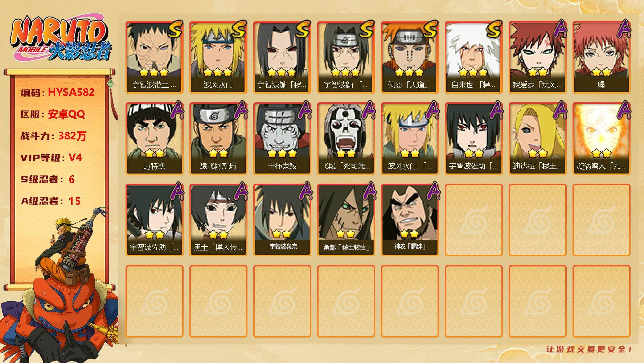
Task: Open the 蝎 A-rank ninja card
Action: tap(601, 57)
